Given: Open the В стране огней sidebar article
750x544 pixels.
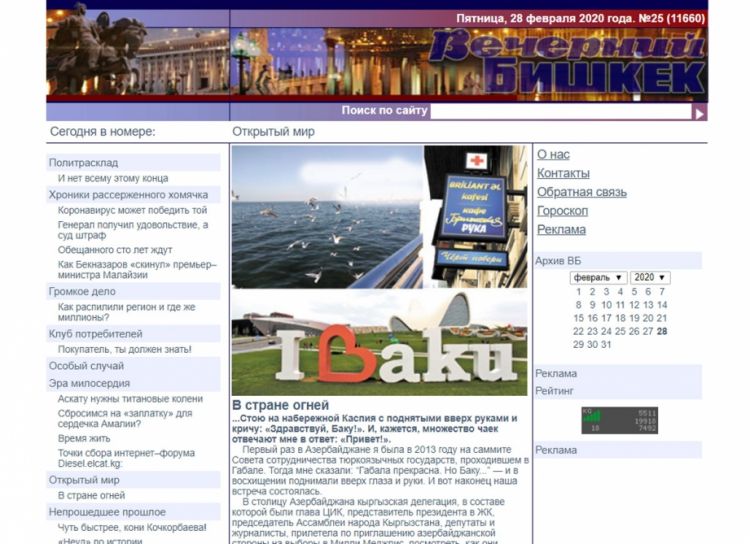Looking at the screenshot, I should (91, 495).
